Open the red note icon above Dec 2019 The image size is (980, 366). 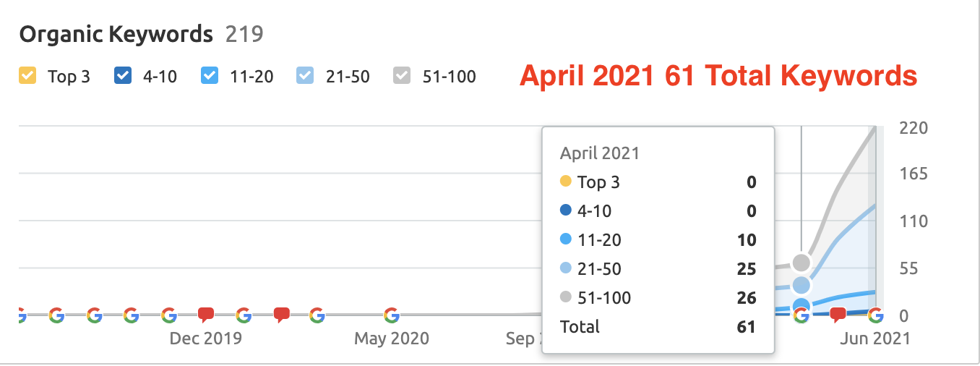pos(206,315)
